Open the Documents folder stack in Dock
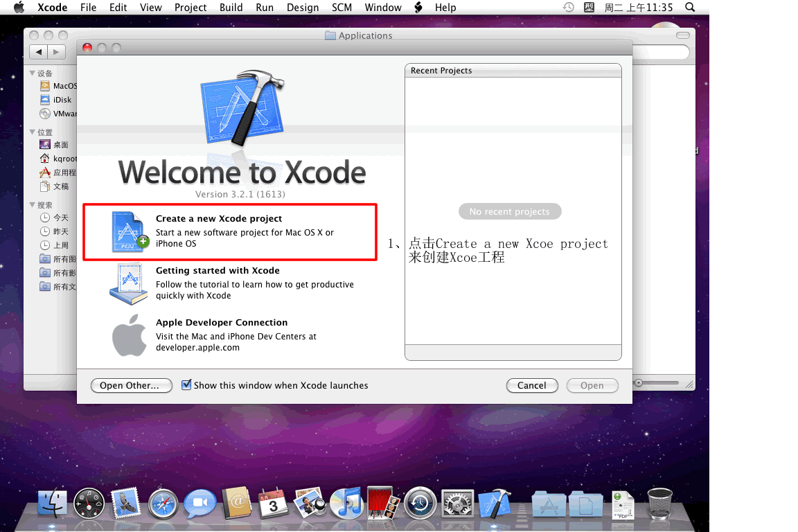Viewport: 798px width, 532px height. [586, 504]
